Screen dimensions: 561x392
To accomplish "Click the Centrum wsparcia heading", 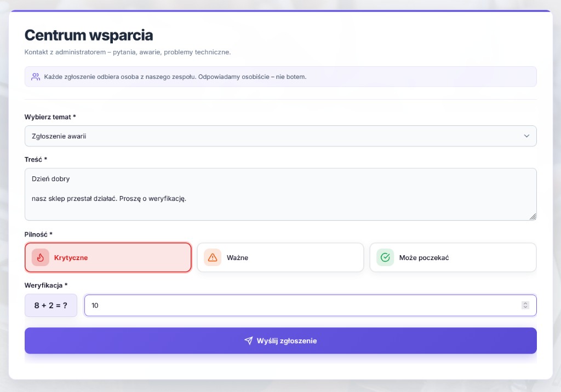I will tap(88, 35).
